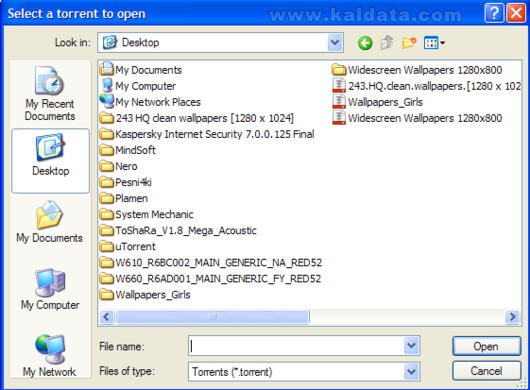Select the My Computer list item icon
The width and height of the screenshot is (530, 390).
pyautogui.click(x=107, y=86)
